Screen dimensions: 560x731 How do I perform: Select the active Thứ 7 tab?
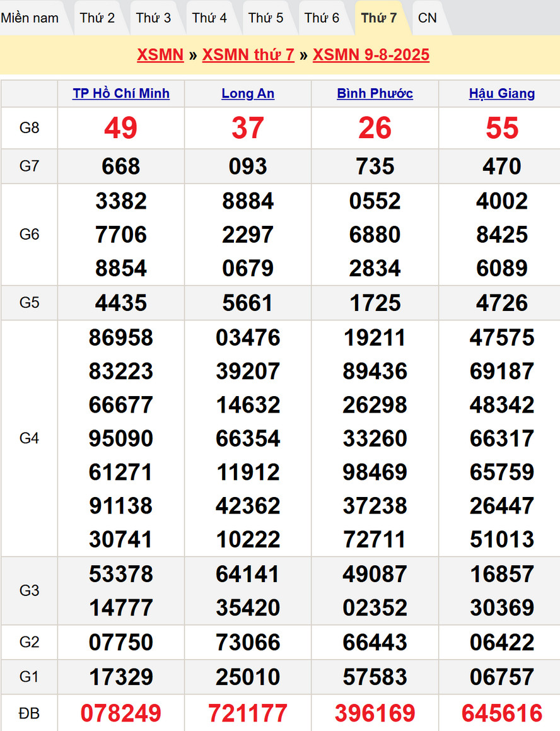pyautogui.click(x=379, y=18)
